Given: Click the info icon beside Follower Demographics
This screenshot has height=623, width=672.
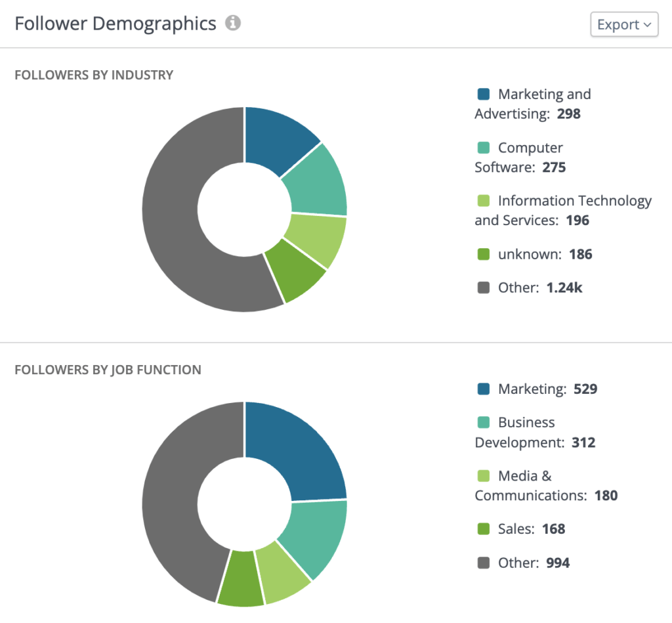Looking at the screenshot, I should [233, 23].
